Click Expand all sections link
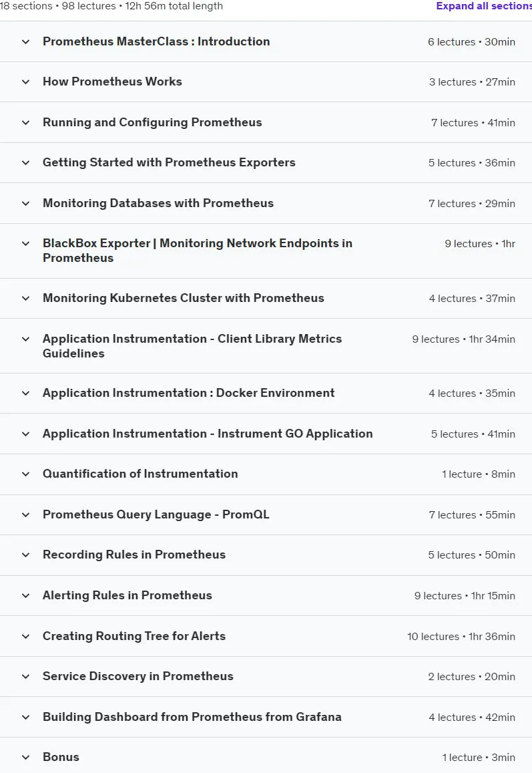The height and width of the screenshot is (773, 532). [x=484, y=6]
